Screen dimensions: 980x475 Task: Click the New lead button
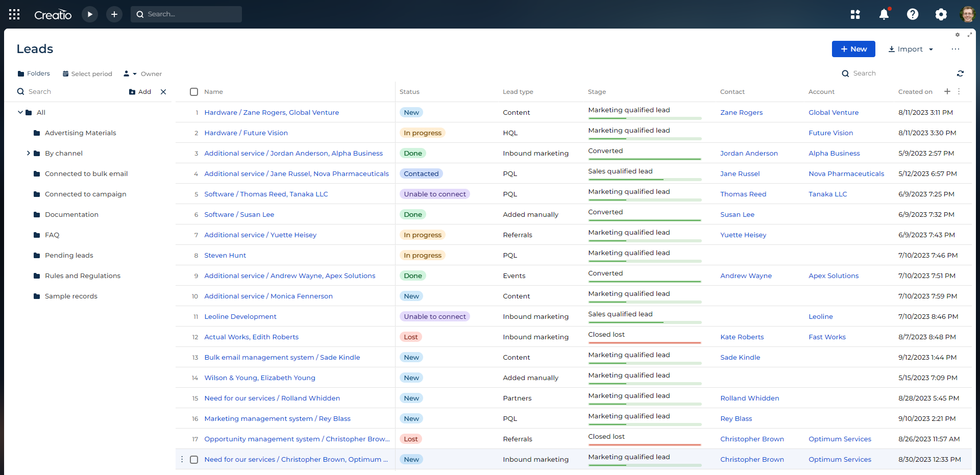coord(853,49)
